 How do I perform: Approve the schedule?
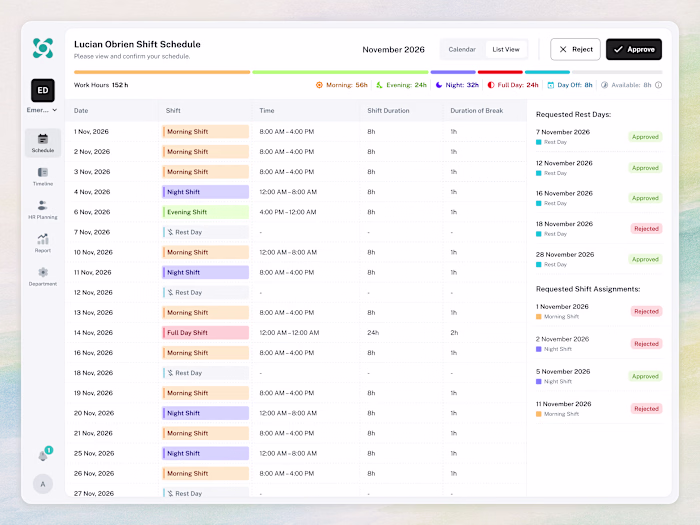[x=633, y=49]
